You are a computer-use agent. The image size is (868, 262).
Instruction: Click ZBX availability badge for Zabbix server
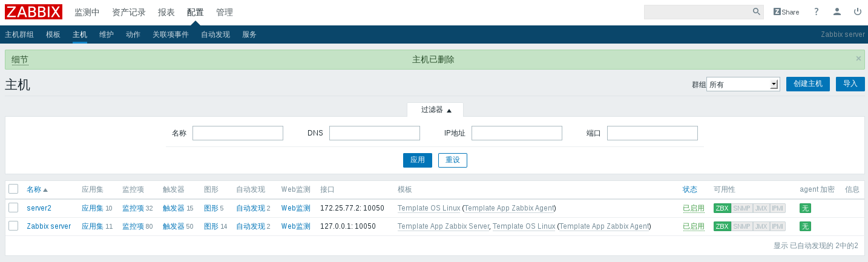(722, 226)
